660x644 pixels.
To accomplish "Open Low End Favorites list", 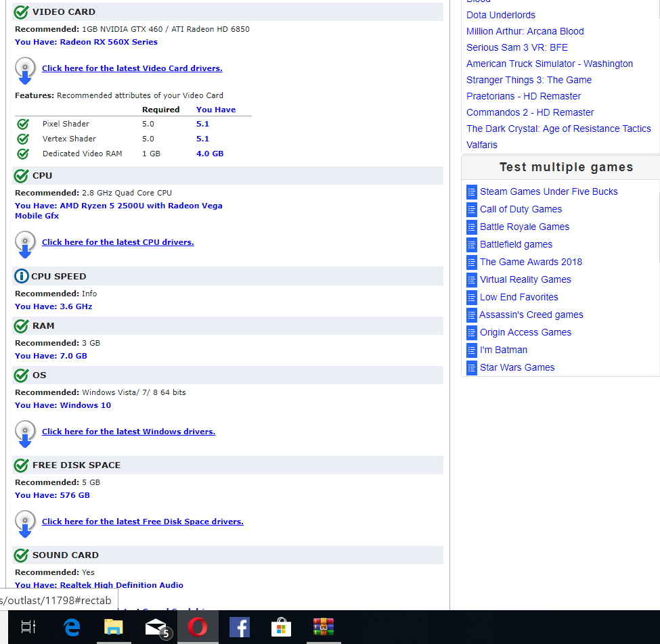I will (519, 297).
